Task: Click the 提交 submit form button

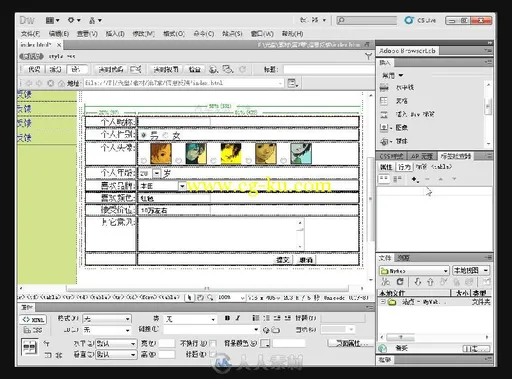Action: point(283,259)
